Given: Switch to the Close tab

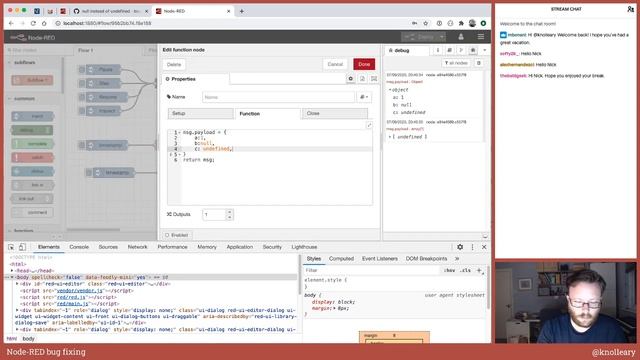Looking at the screenshot, I should click(x=335, y=113).
